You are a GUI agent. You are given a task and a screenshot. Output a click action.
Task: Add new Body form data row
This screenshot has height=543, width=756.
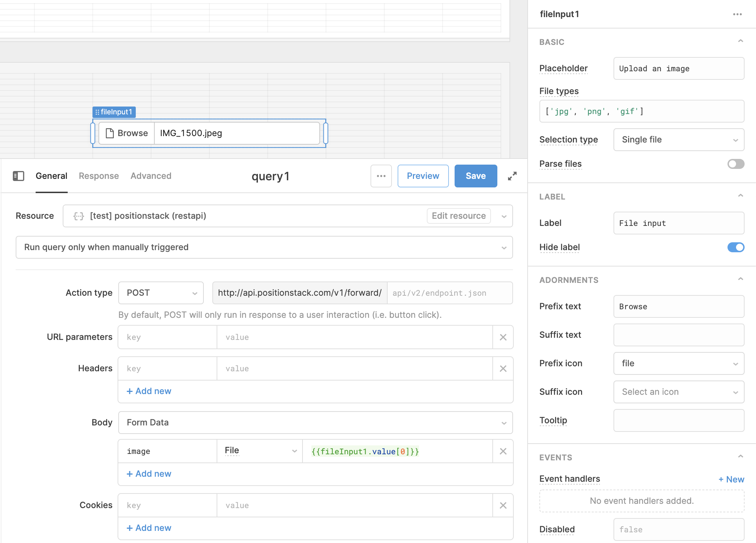(149, 474)
